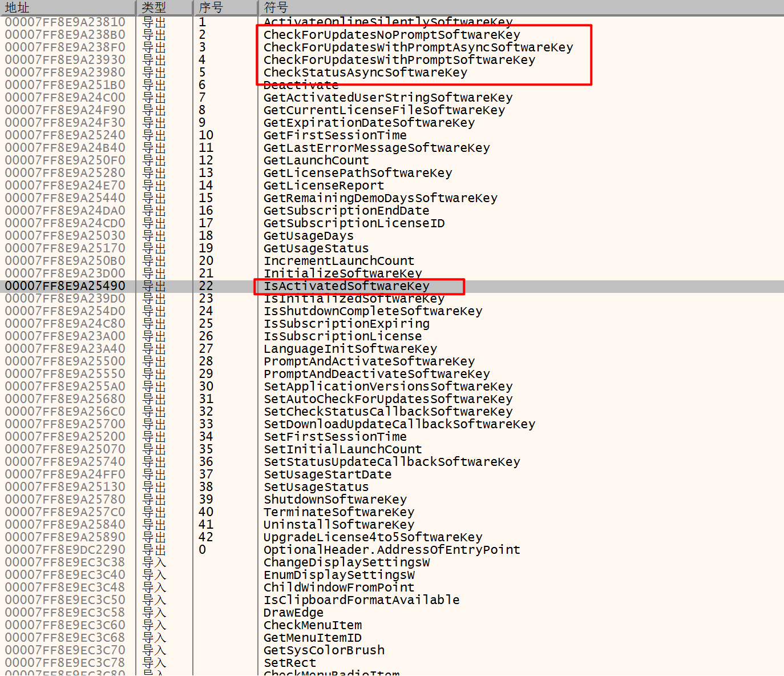Screen dimensions: 784x676
Task: Select SetAutoCheckForUpdatesSoftwareKey symbol
Action: tap(387, 399)
